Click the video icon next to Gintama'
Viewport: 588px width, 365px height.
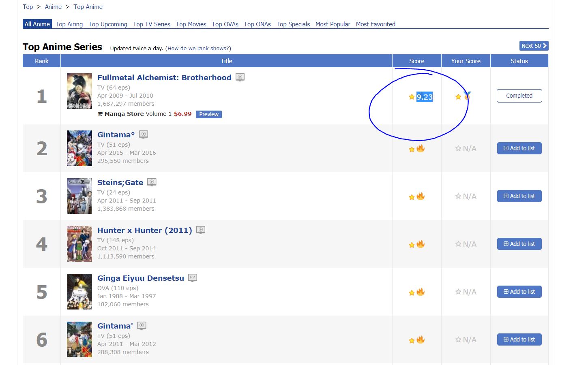pyautogui.click(x=142, y=325)
